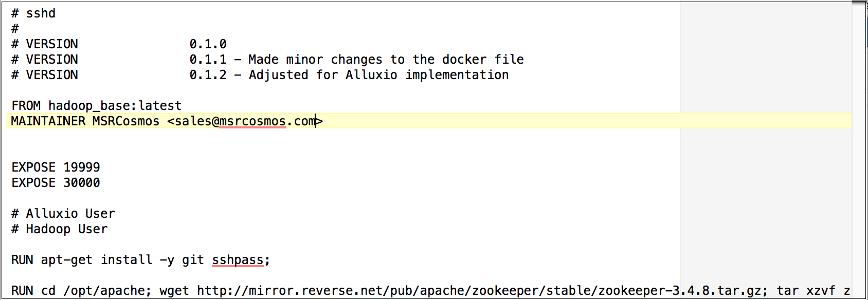Click the '# Hadoop User' comment

[x=60, y=229]
